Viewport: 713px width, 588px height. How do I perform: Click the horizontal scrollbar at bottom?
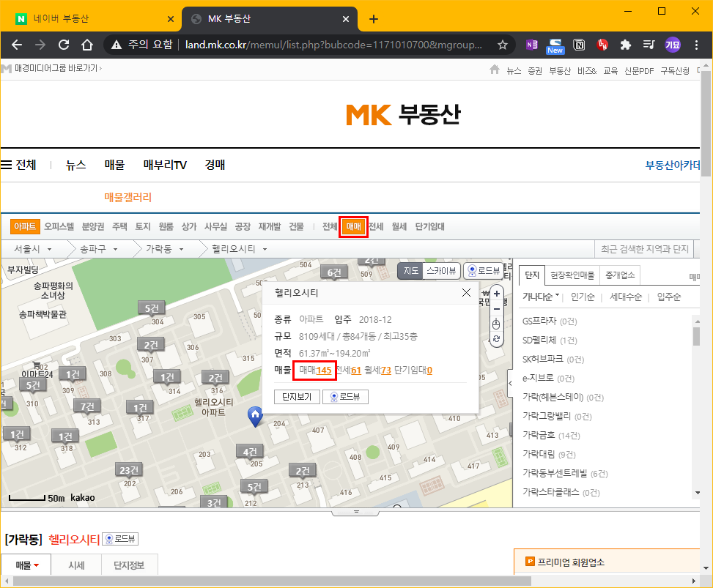pos(272,581)
